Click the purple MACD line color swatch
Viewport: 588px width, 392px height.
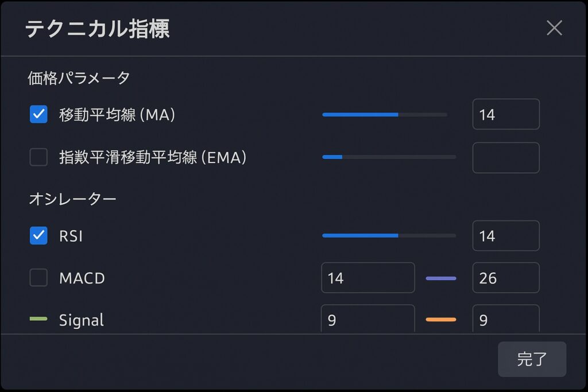[x=441, y=278]
